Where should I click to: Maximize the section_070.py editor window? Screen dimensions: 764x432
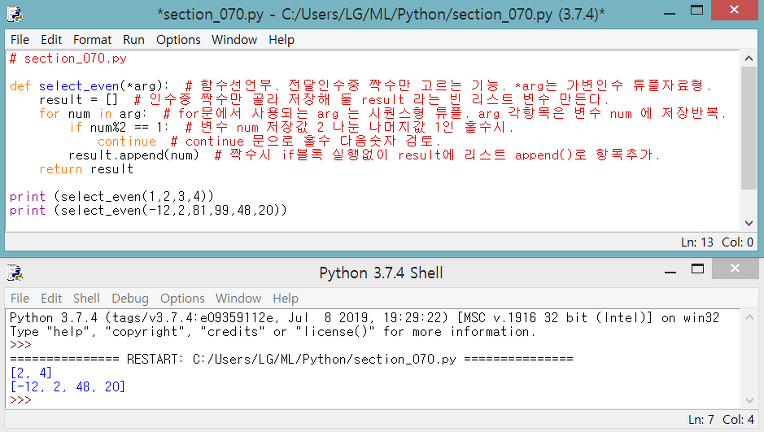pos(697,11)
